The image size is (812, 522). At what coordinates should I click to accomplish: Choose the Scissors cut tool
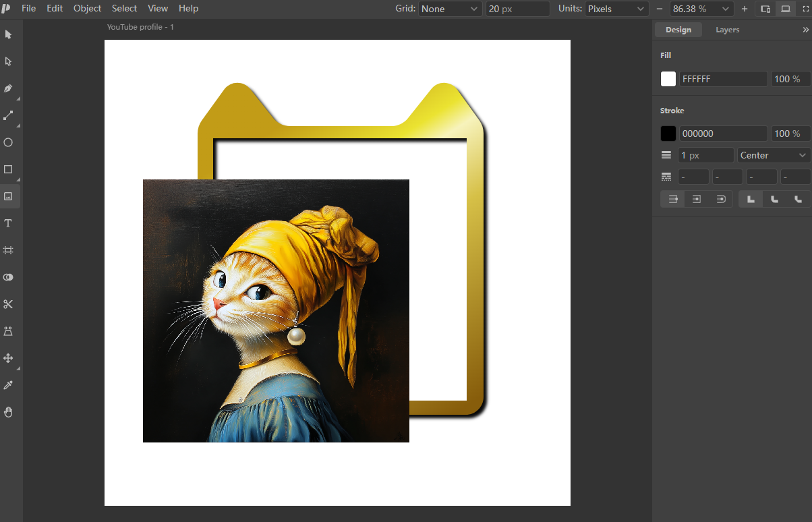click(x=8, y=304)
